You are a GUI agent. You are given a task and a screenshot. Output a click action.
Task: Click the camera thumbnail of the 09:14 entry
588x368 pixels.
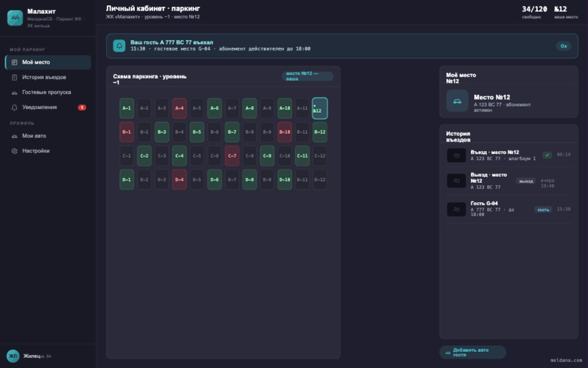point(456,155)
